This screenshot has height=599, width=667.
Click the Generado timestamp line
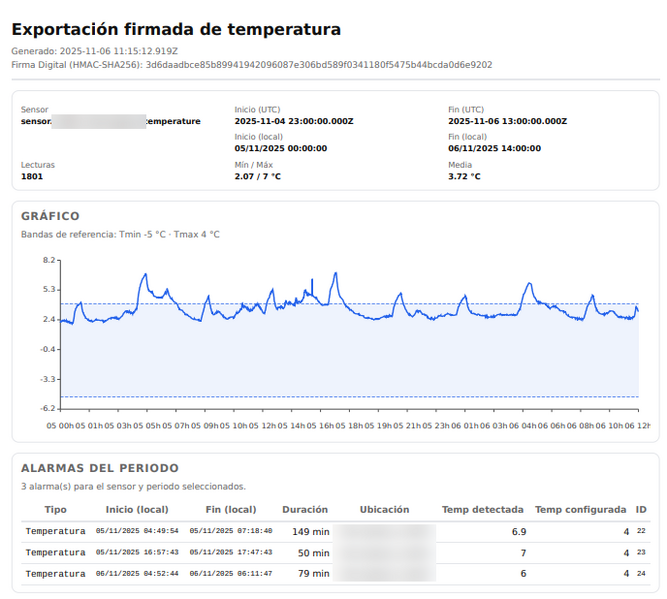pyautogui.click(x=95, y=50)
